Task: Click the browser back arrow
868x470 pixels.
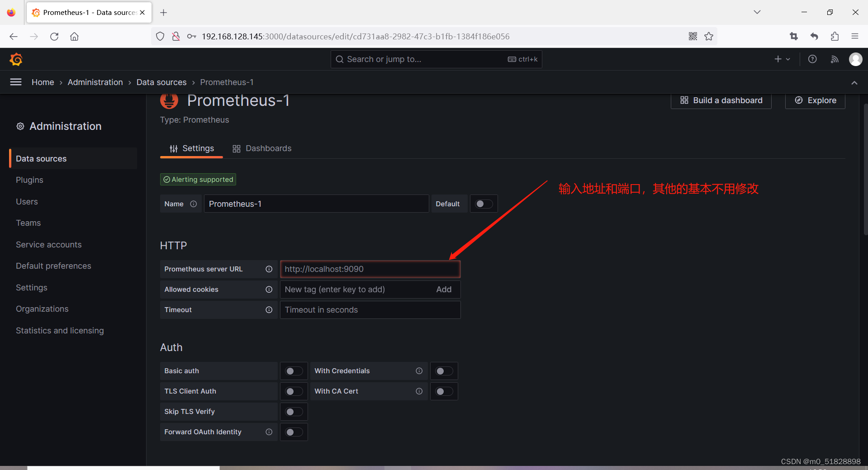Action: 14,37
